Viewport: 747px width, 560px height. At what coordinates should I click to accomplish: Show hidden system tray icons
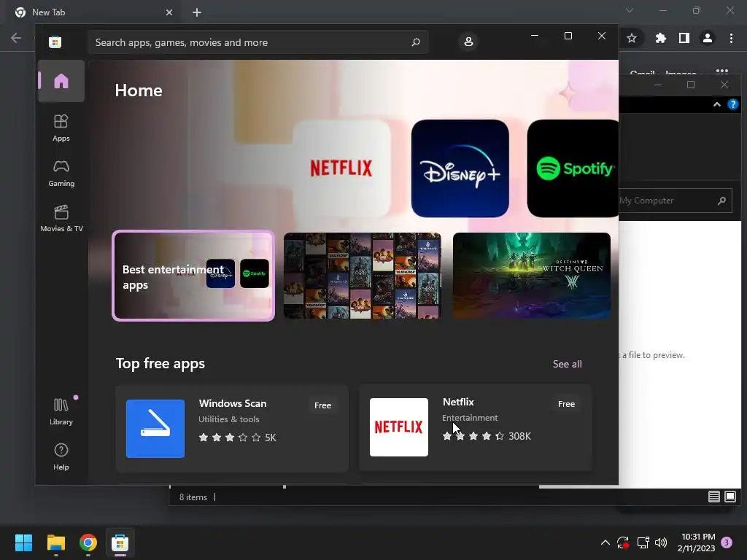pos(605,542)
